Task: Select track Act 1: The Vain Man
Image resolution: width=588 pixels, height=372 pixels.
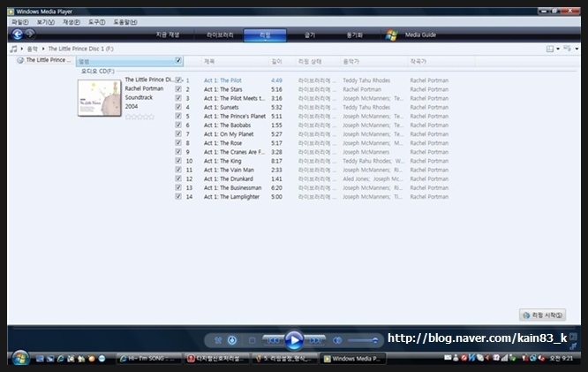Action: click(x=229, y=170)
